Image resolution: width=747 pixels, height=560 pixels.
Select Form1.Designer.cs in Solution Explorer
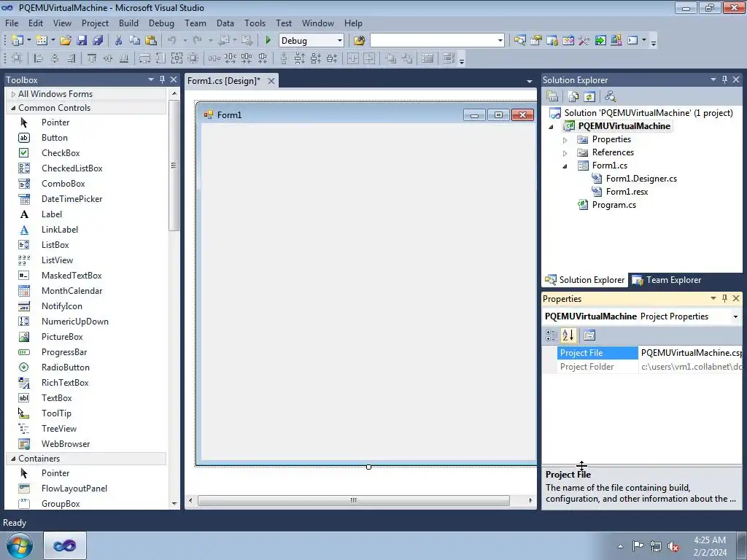click(x=641, y=179)
